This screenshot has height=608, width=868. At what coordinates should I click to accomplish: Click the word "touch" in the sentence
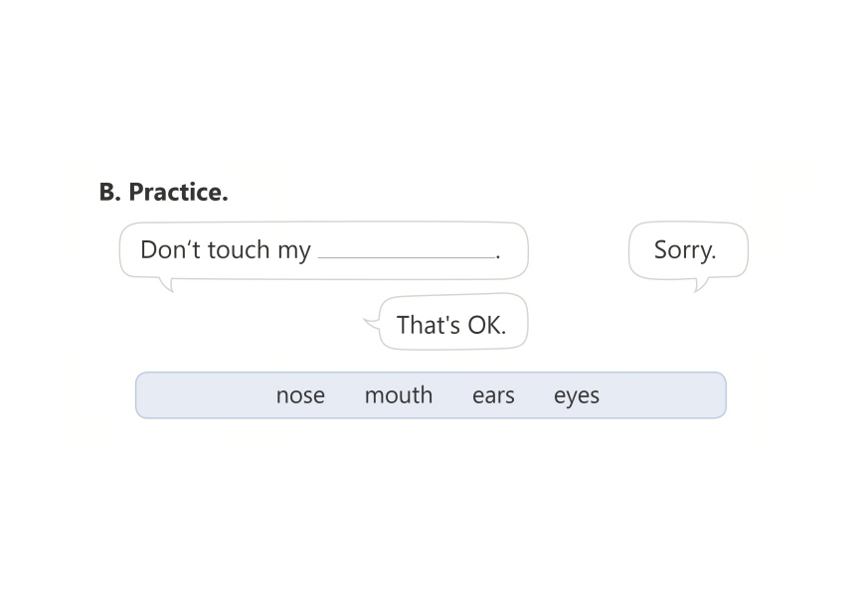click(239, 250)
